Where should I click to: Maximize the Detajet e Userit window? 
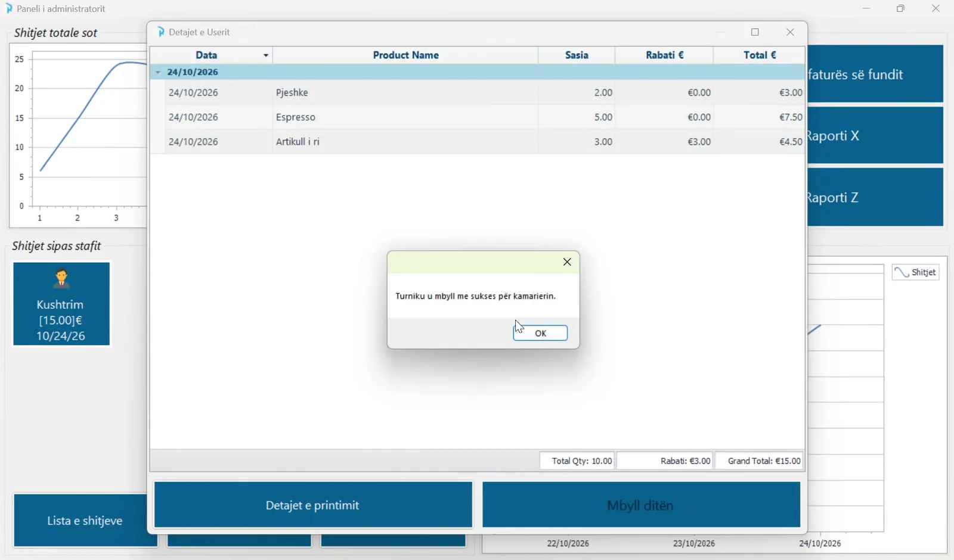(755, 32)
